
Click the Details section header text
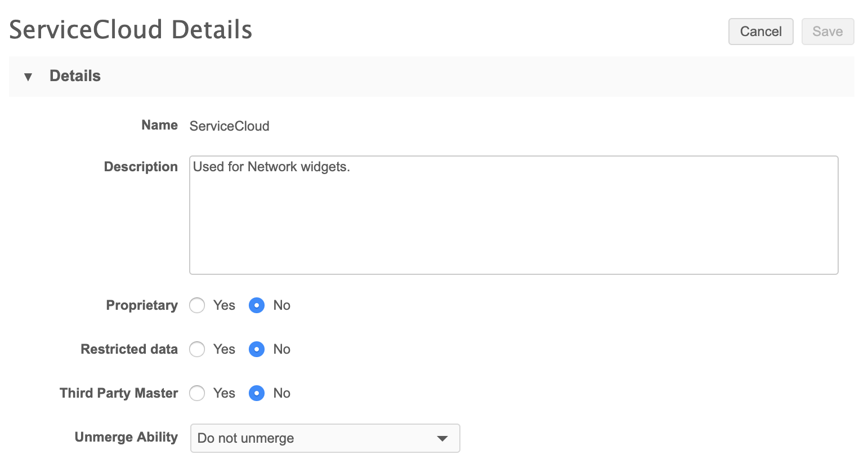75,76
